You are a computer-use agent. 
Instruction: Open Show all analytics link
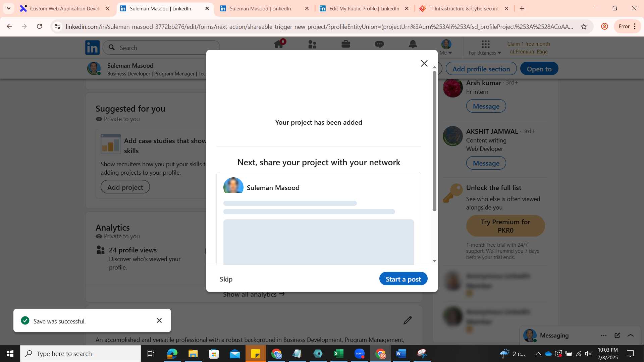(254, 294)
